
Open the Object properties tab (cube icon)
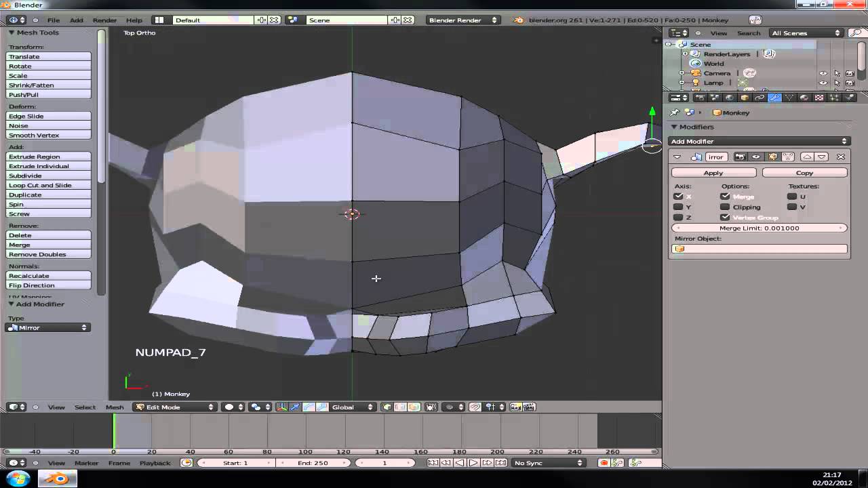(x=745, y=98)
